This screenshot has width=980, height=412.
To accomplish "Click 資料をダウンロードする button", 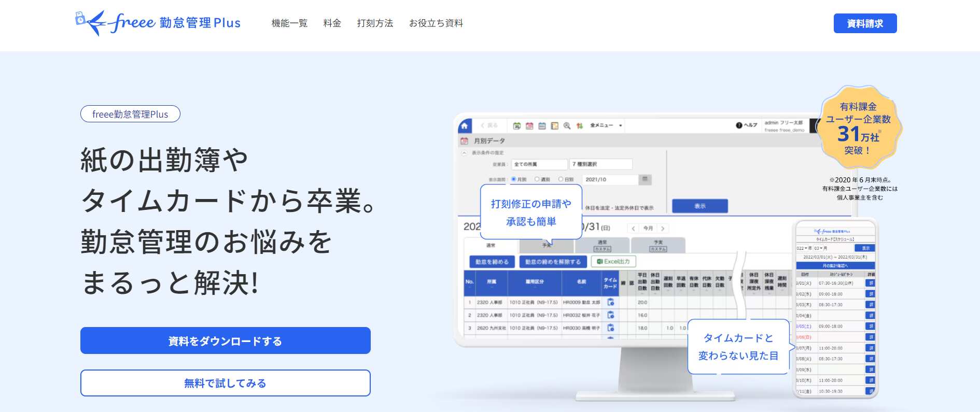I will (226, 340).
